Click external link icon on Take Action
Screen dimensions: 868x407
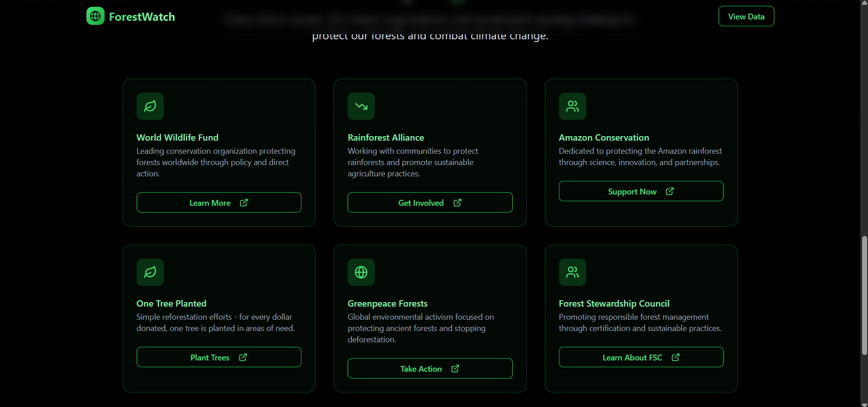(455, 369)
